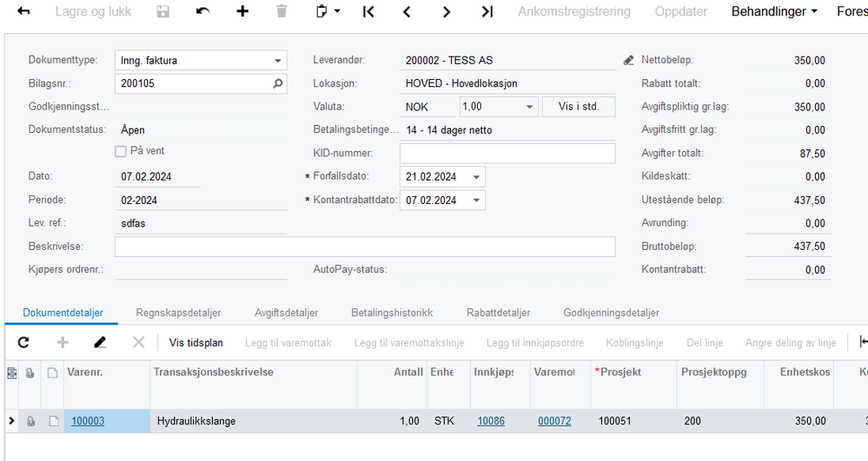Open the Avgiftsdetaljer tab
Screen dimensions: 868x461
286,313
